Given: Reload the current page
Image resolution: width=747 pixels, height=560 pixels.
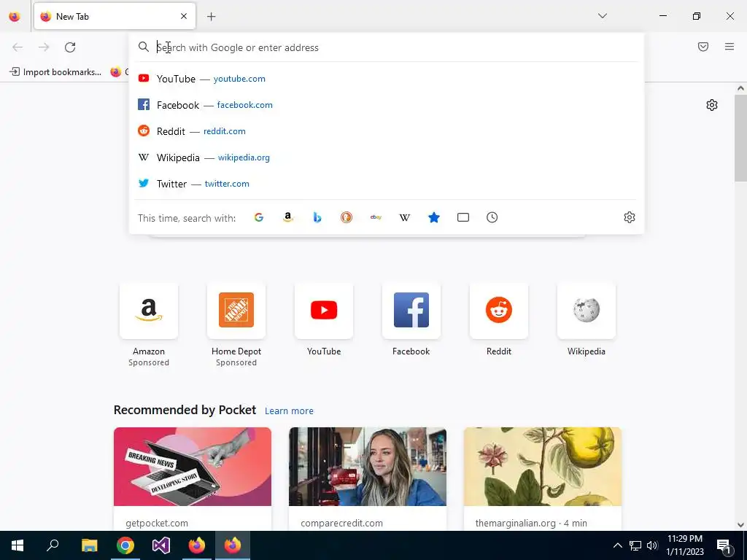Looking at the screenshot, I should click(x=70, y=47).
